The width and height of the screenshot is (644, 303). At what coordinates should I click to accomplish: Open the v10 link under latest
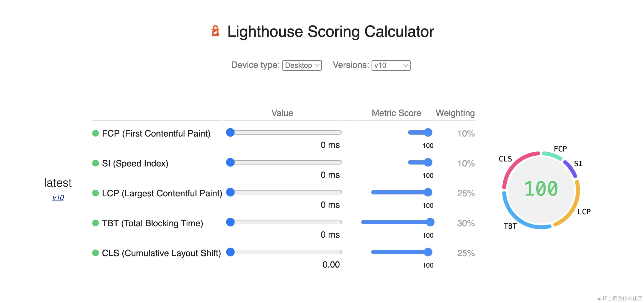pos(58,198)
